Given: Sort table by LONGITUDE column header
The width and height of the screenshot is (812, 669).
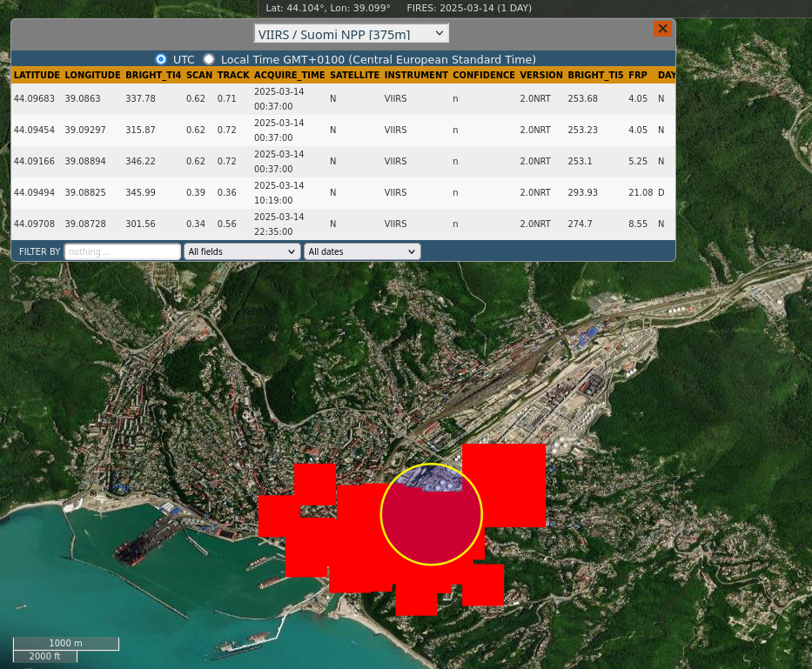Looking at the screenshot, I should pos(92,76).
